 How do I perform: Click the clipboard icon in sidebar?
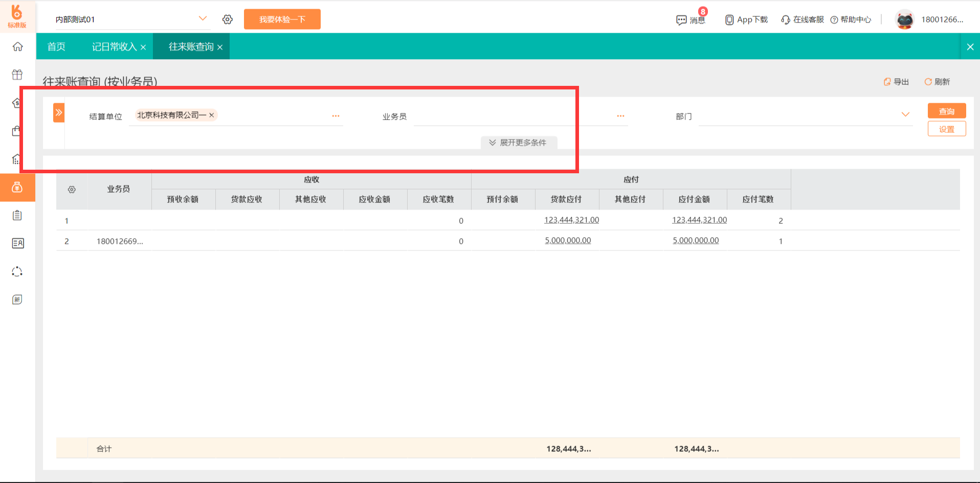point(17,215)
